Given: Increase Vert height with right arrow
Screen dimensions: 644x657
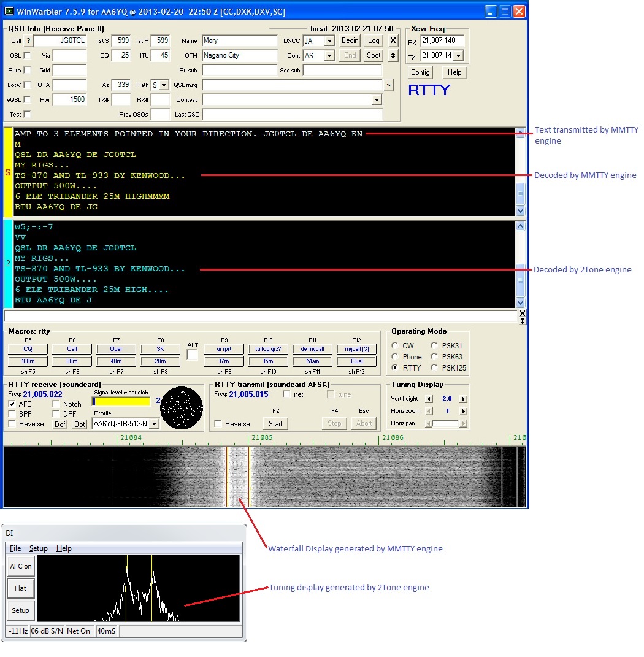Looking at the screenshot, I should (x=463, y=399).
